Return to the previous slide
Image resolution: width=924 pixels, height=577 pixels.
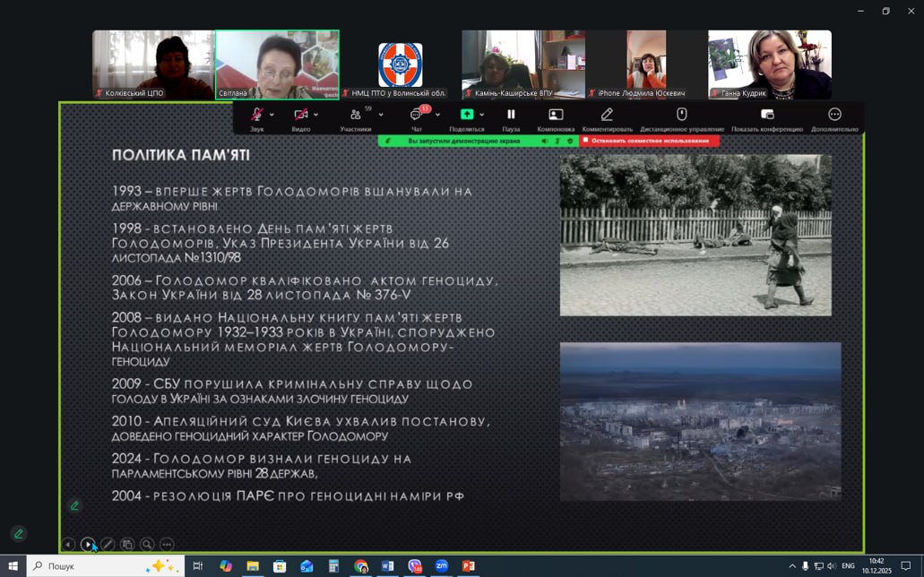[x=68, y=544]
